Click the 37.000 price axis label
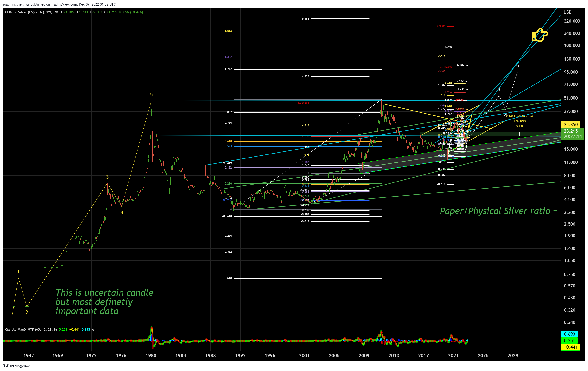Viewport: 588px width, 371px height. (x=571, y=111)
